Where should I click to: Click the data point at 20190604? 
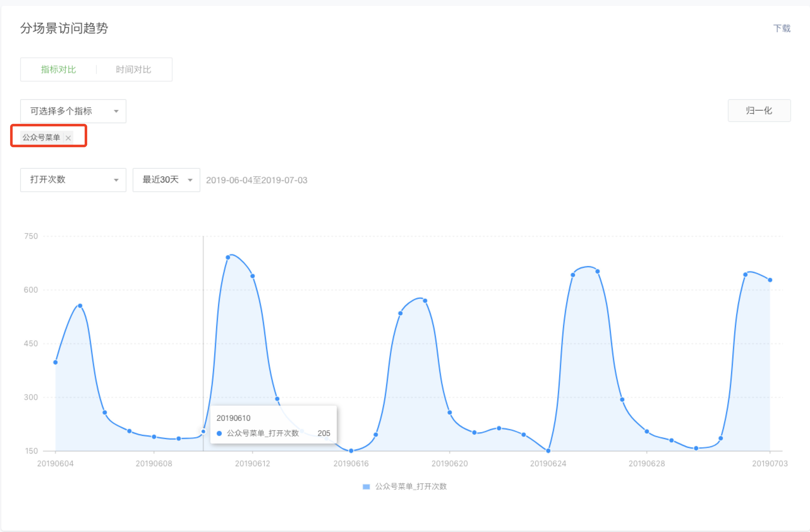(x=56, y=362)
